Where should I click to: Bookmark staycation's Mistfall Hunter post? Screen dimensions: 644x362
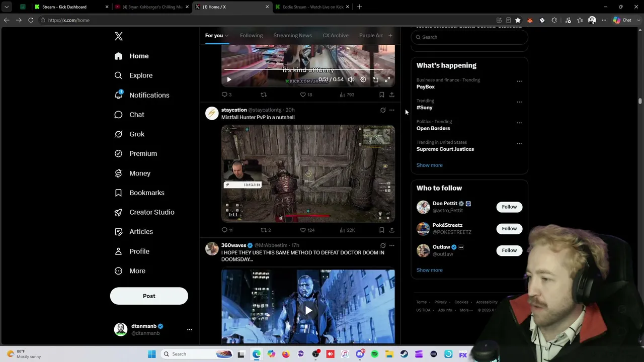pyautogui.click(x=382, y=230)
